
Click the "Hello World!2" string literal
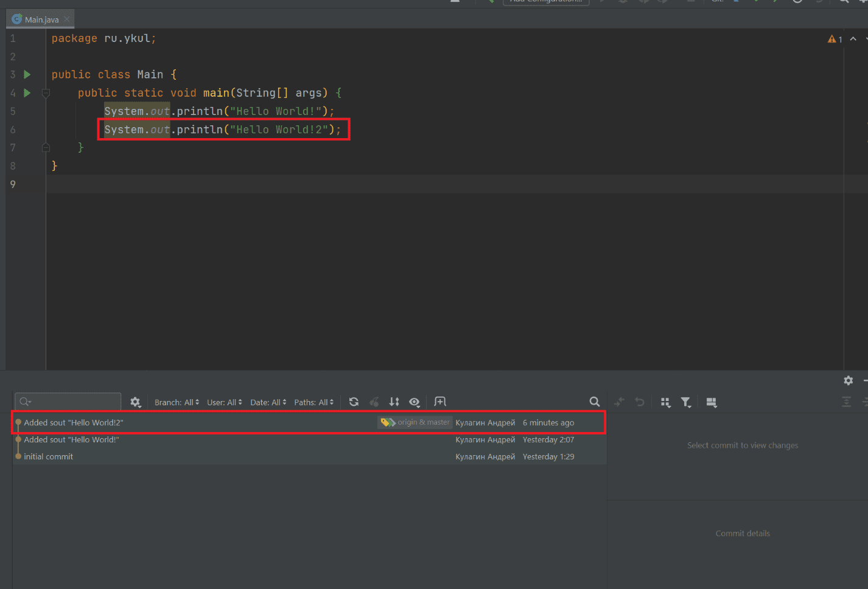[x=279, y=130]
